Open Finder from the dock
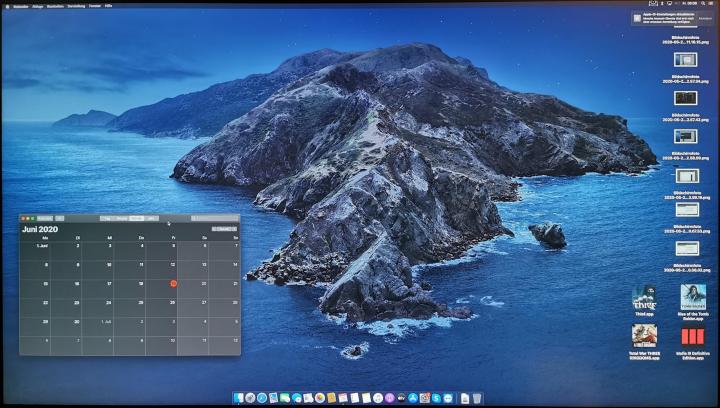The height and width of the screenshot is (408, 720). (238, 398)
